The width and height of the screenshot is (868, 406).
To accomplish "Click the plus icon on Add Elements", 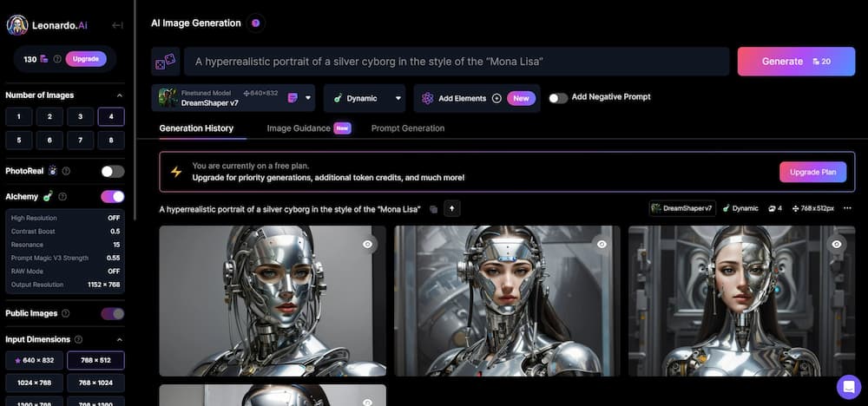I will (x=496, y=99).
